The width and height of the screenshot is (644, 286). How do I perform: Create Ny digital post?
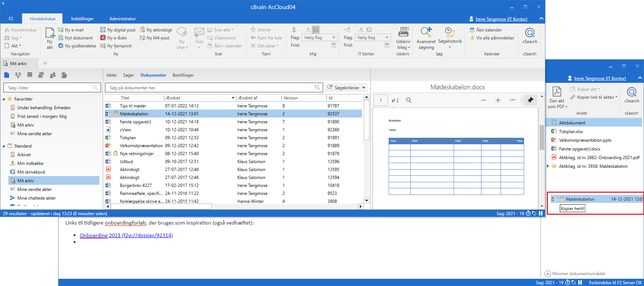click(x=118, y=30)
